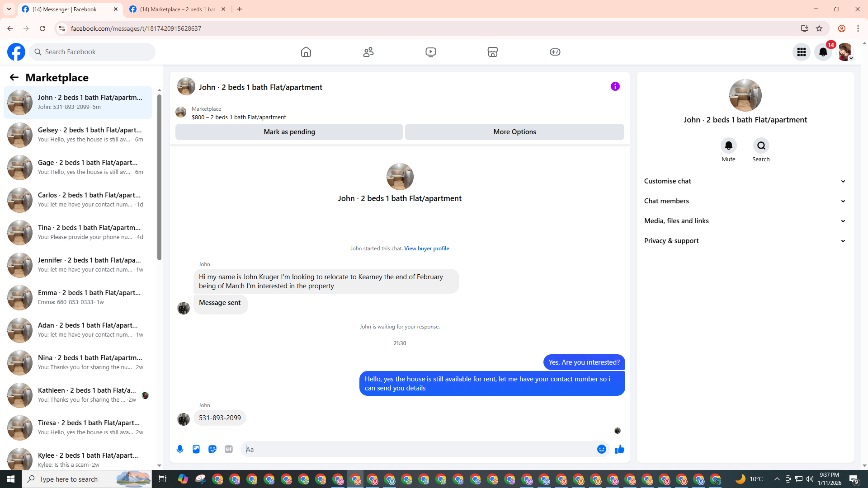Open Task View on the taskbar
This screenshot has width=868, height=488.
click(163, 479)
